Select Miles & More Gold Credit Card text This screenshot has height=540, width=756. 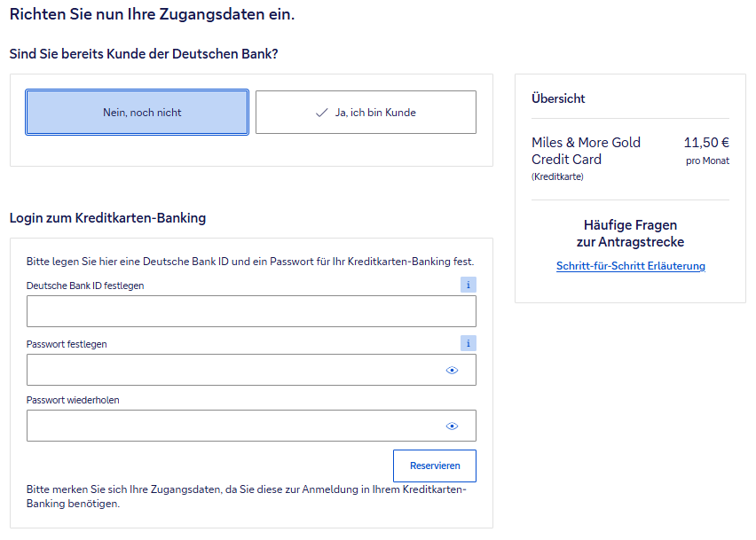586,151
